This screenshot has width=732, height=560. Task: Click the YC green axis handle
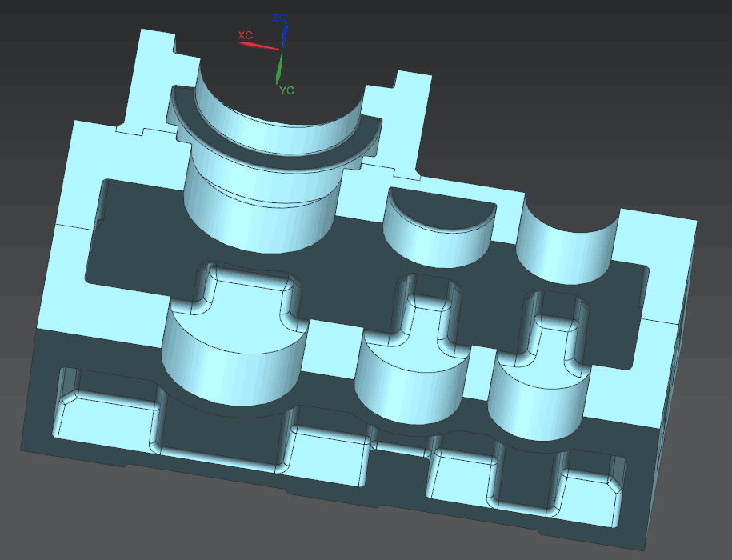tap(279, 69)
